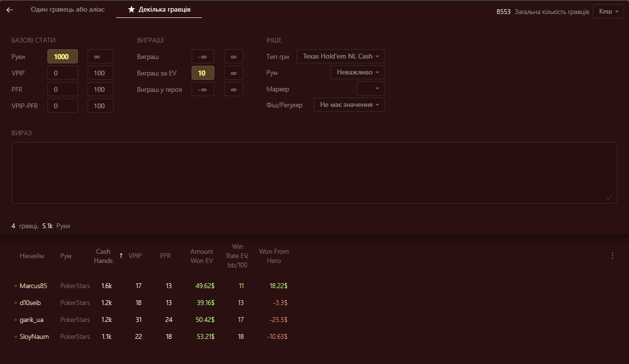Click the Виграш за EV maximum field

(234, 73)
